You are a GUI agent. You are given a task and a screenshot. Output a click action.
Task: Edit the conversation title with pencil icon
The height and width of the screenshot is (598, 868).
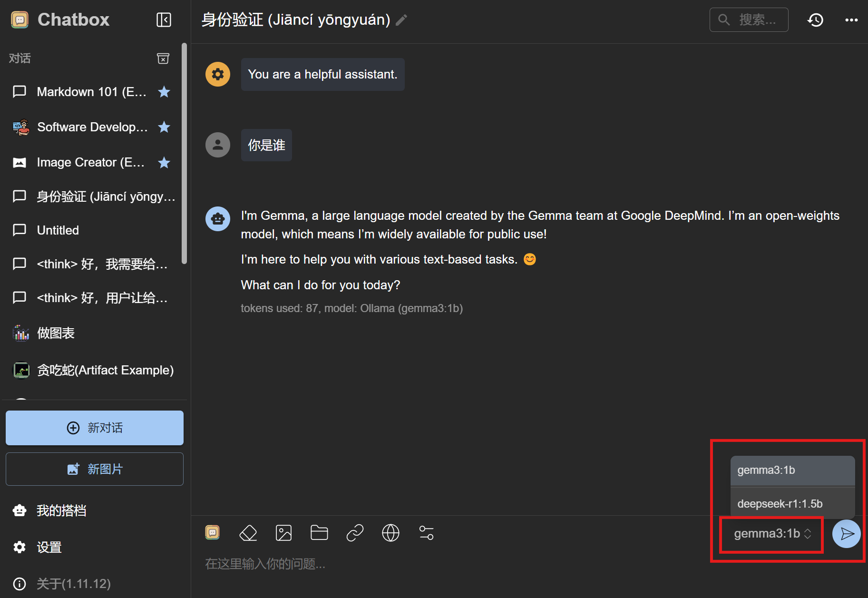(402, 20)
